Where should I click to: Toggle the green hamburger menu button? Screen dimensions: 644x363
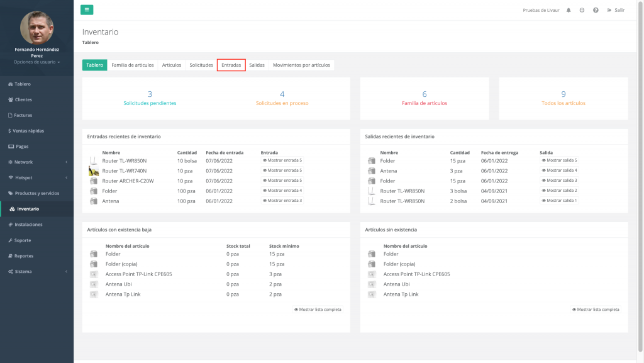(x=87, y=10)
